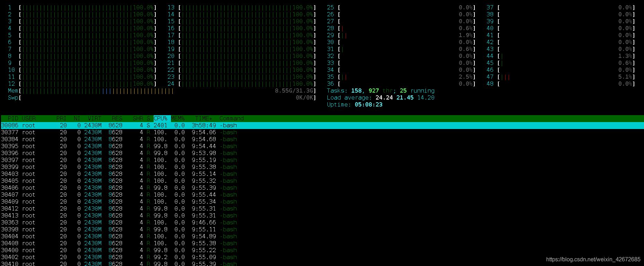
Task: Click the CPU 44 meter showing 1.3%
Action: (561, 56)
